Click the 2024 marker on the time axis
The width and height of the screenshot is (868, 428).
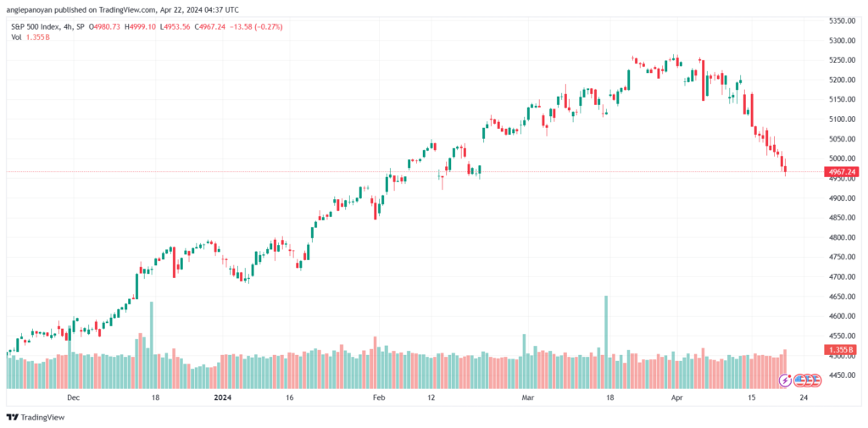coord(223,397)
